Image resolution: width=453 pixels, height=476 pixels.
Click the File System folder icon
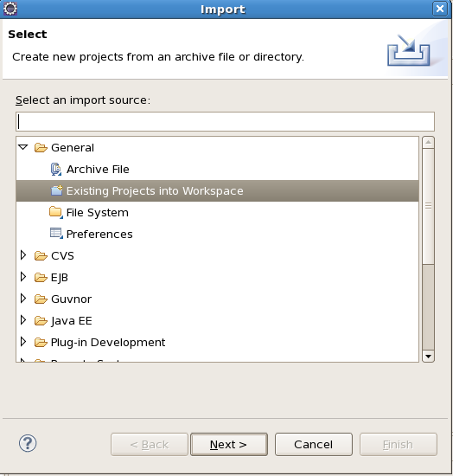56,212
